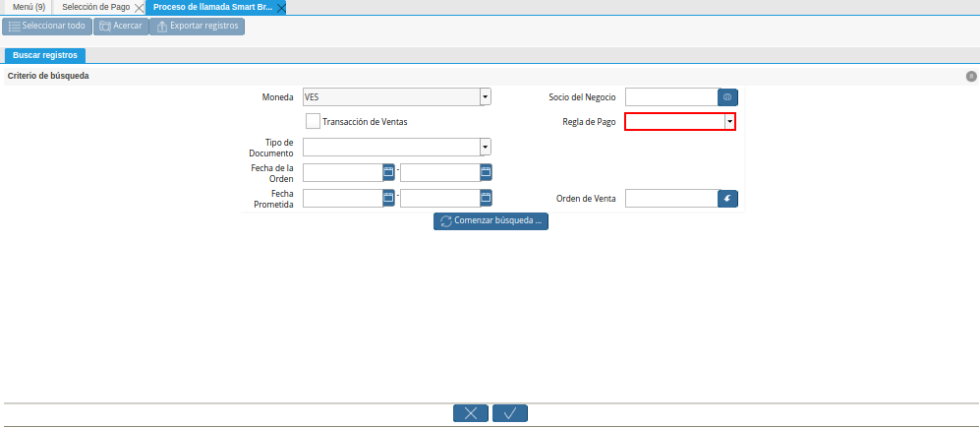Confirm with the checkmark button at bottom
Image resolution: width=980 pixels, height=427 pixels.
pos(510,413)
